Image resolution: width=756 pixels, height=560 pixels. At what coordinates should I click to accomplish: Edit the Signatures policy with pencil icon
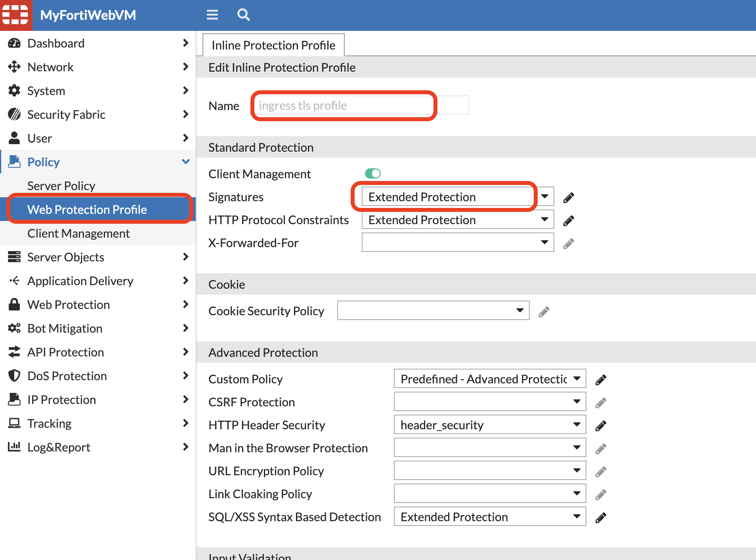[x=569, y=197]
